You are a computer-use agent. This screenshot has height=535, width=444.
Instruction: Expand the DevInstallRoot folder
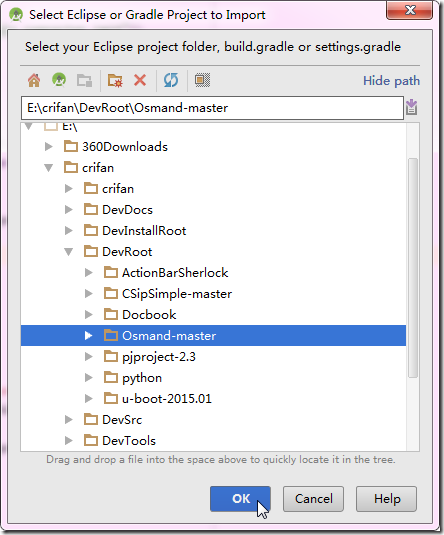pyautogui.click(x=69, y=231)
